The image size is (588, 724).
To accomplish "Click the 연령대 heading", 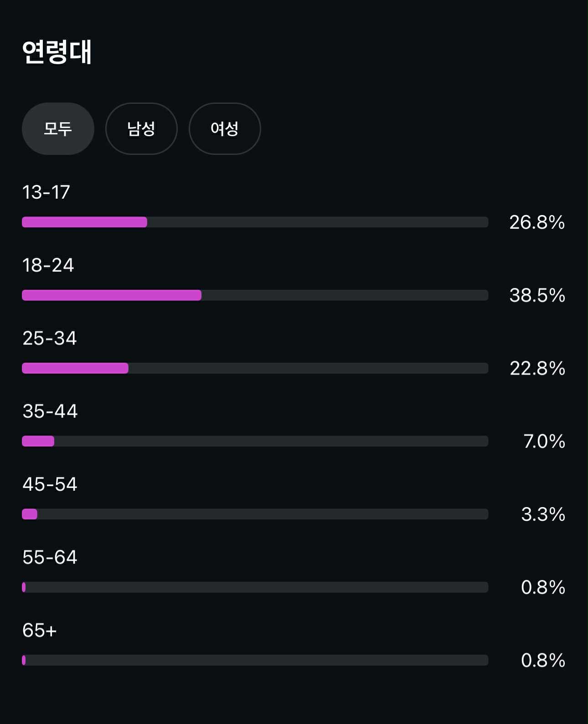I will tap(57, 52).
